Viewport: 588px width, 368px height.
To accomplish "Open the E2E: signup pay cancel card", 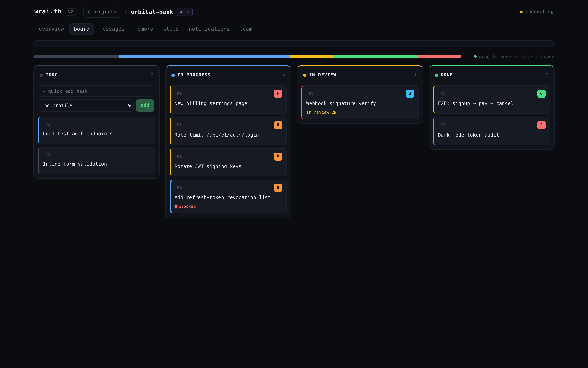I will (492, 99).
